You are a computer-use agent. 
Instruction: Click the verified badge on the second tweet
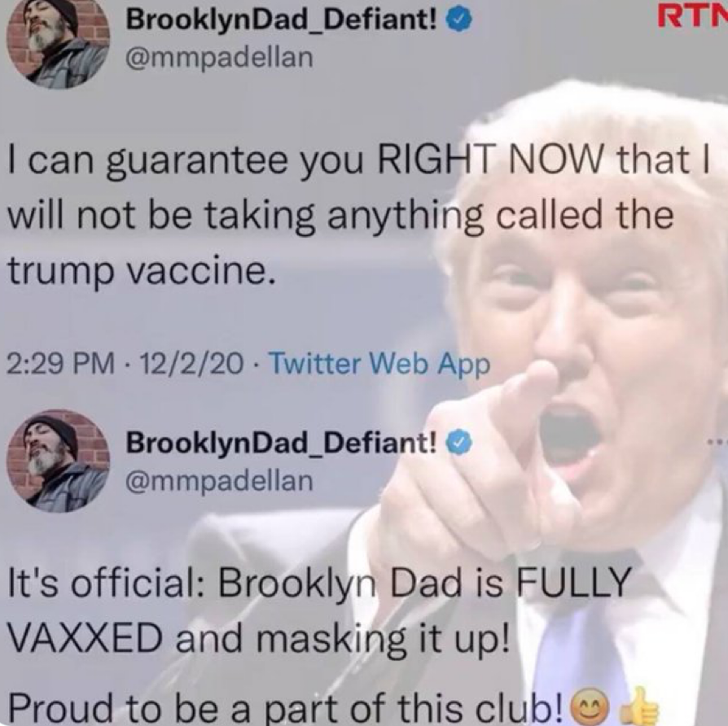(459, 444)
